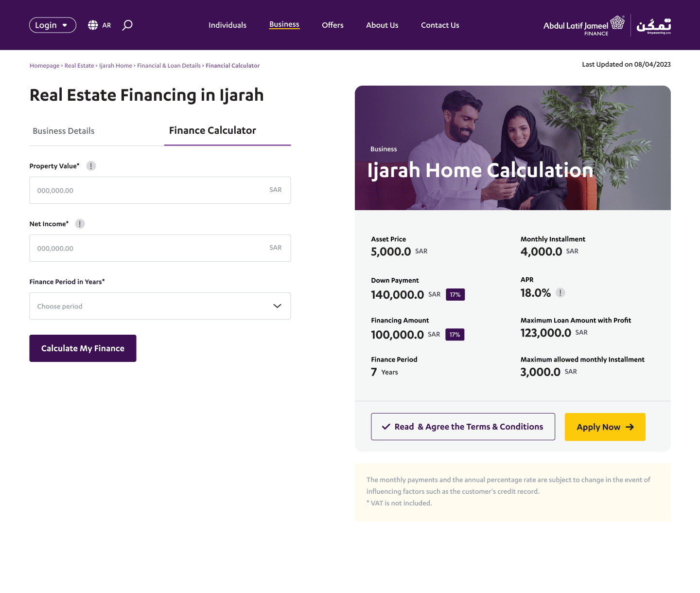The width and height of the screenshot is (700, 593).
Task: Click the 17% badge beside Down Payment
Action: (455, 295)
